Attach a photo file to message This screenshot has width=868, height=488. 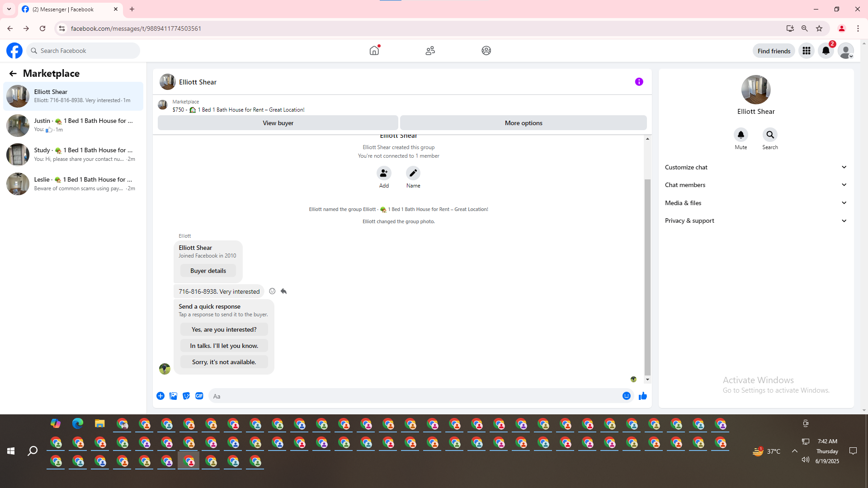(x=173, y=396)
